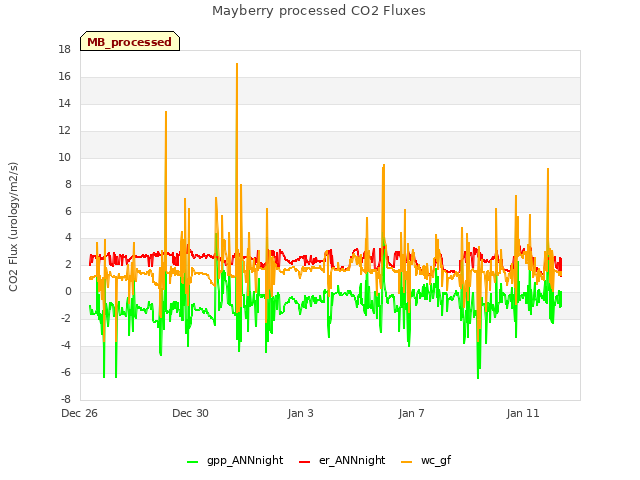This screenshot has height=480, width=640.
Task: Click the y-axis value 14
Action: pyautogui.click(x=64, y=104)
